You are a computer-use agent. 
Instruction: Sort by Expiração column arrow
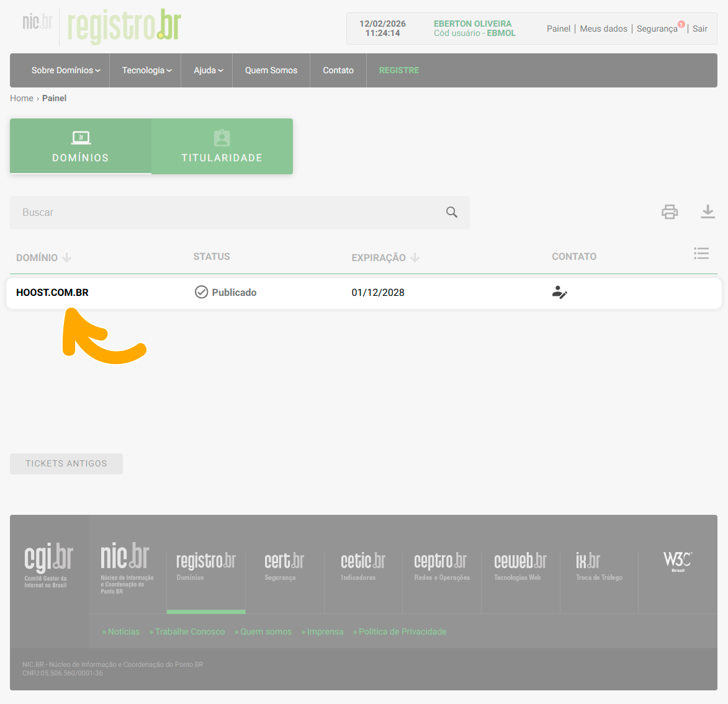pyautogui.click(x=415, y=257)
